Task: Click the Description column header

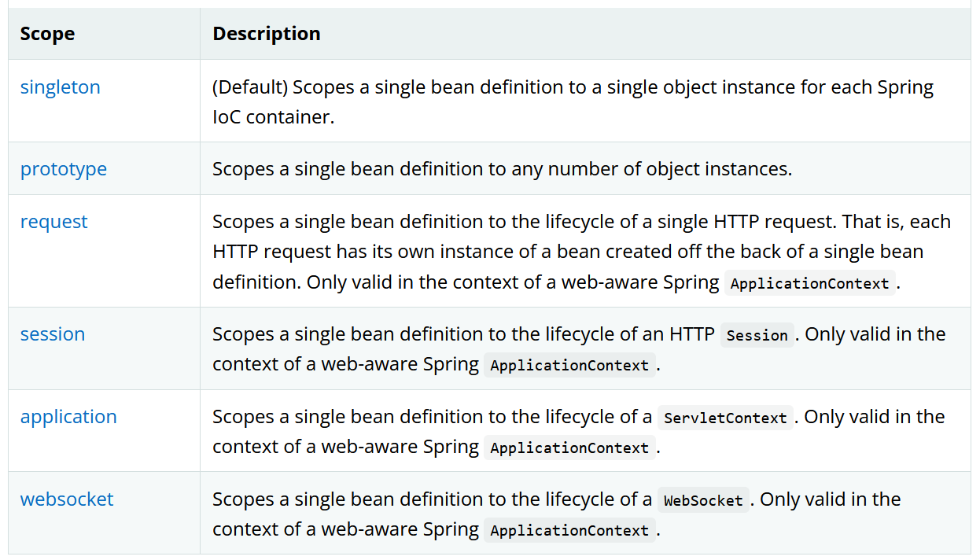Action: 267,34
